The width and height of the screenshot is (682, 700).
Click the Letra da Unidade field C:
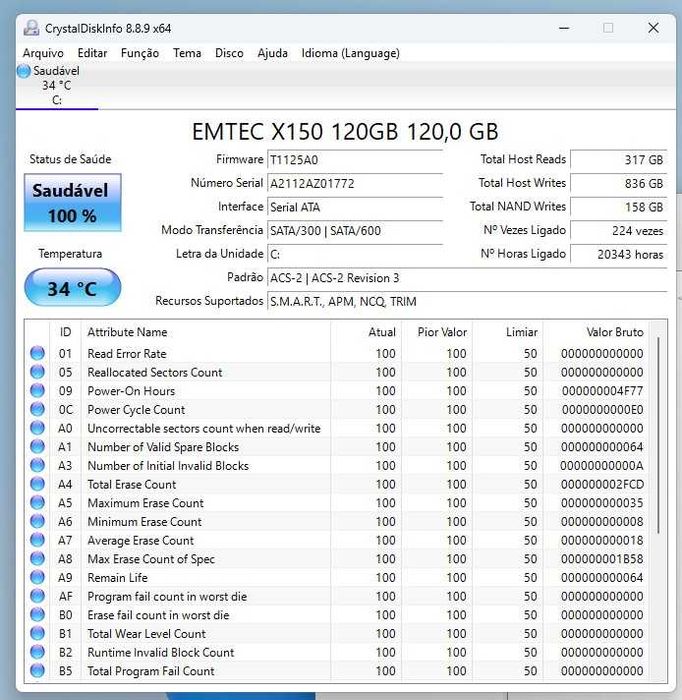(355, 254)
